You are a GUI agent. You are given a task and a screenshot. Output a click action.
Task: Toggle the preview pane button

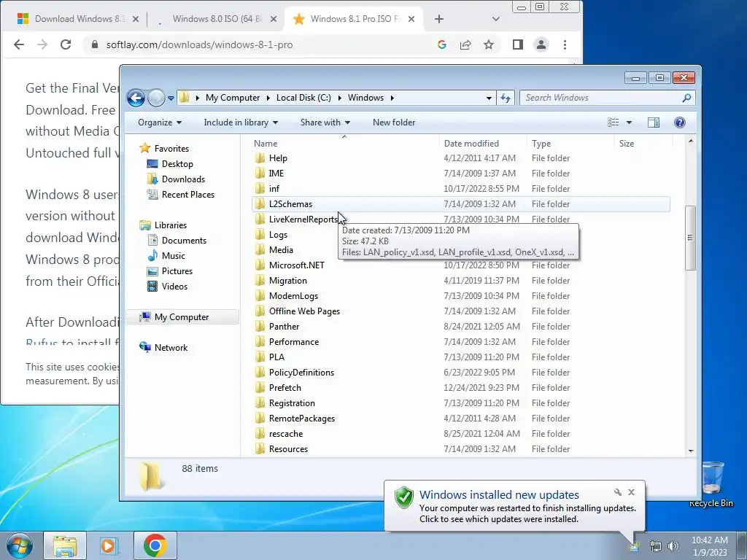click(x=654, y=122)
